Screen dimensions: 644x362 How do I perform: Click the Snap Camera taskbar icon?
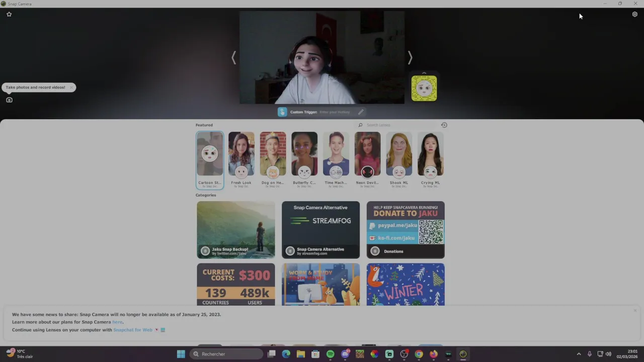pos(463,354)
